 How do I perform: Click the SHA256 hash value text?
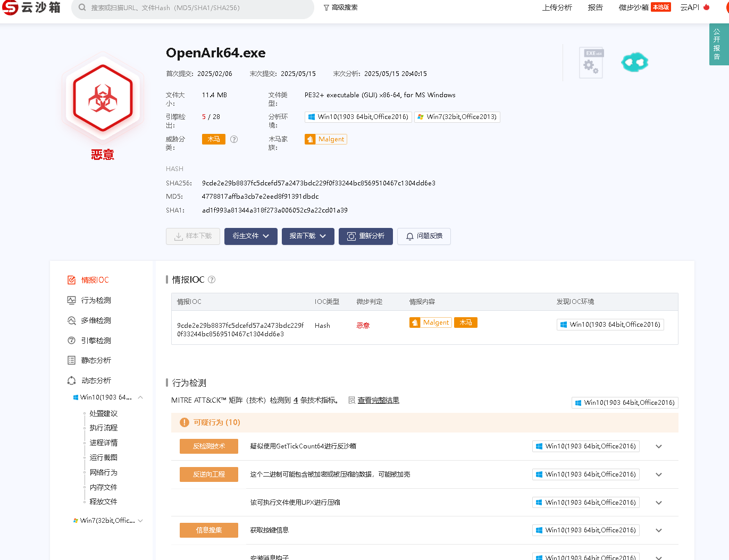pos(319,183)
